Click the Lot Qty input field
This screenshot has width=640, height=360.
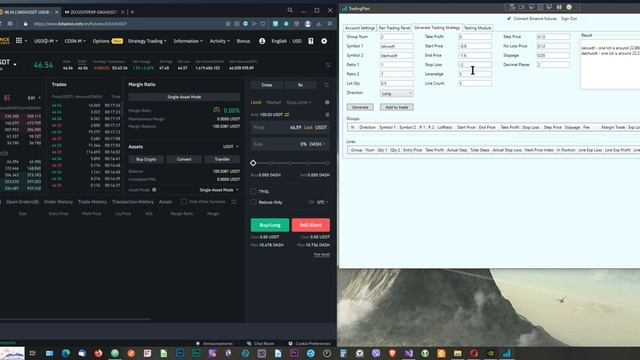(x=396, y=83)
